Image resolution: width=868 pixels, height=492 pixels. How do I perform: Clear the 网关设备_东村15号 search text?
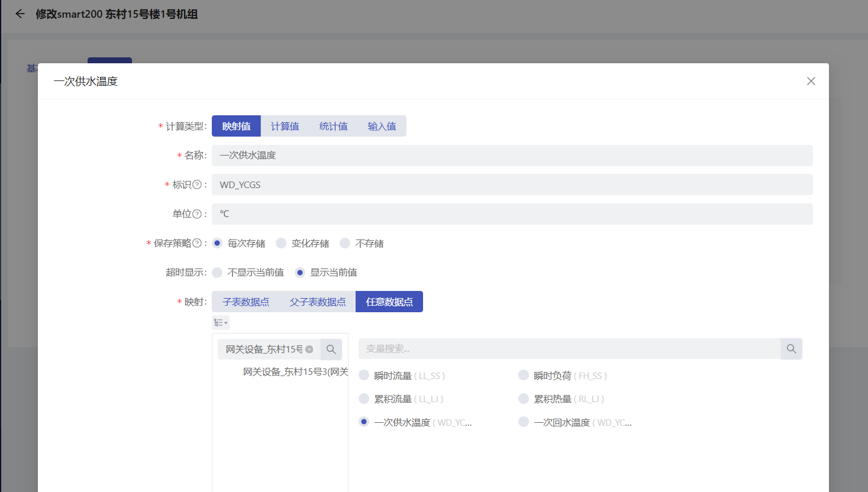coord(309,349)
